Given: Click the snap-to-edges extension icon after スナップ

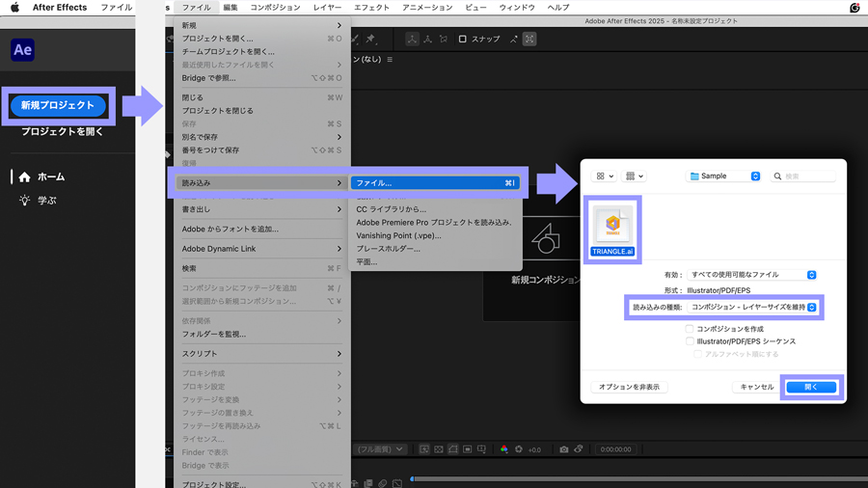Looking at the screenshot, I should (514, 39).
